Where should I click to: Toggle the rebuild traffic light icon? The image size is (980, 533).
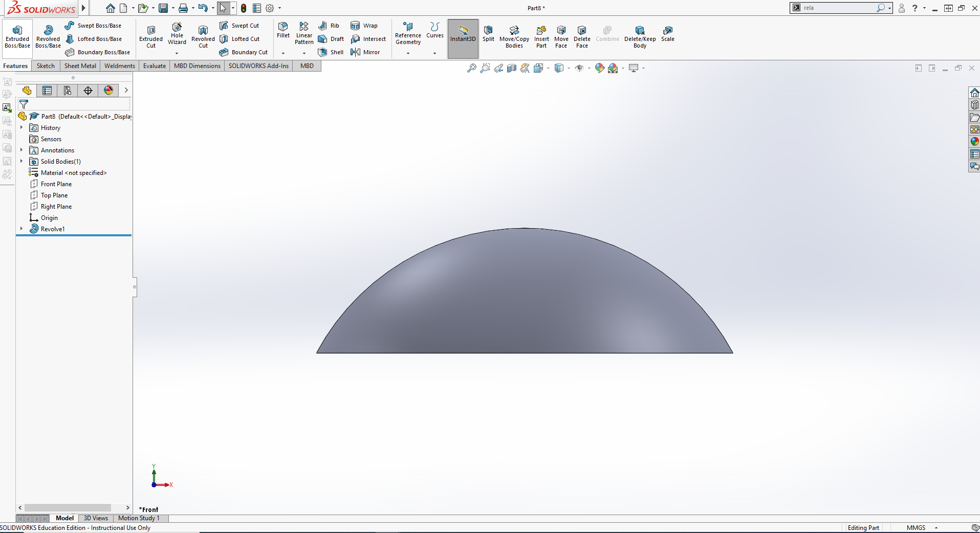click(x=244, y=8)
